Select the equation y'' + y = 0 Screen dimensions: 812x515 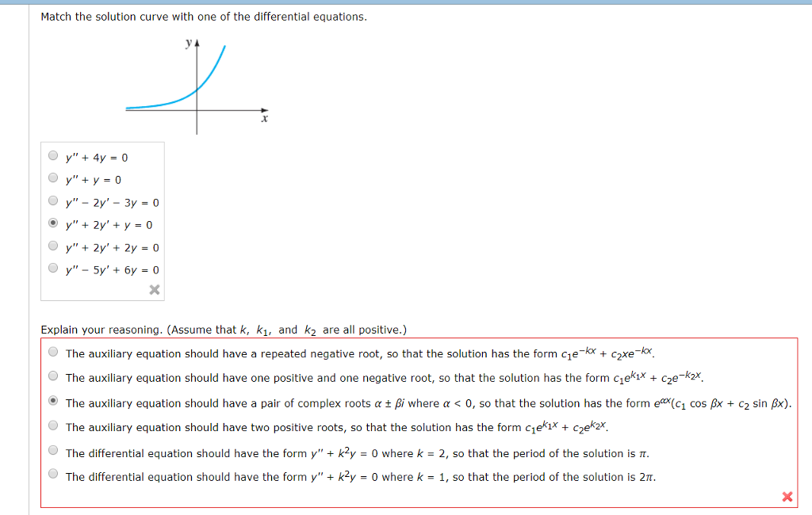tap(52, 179)
